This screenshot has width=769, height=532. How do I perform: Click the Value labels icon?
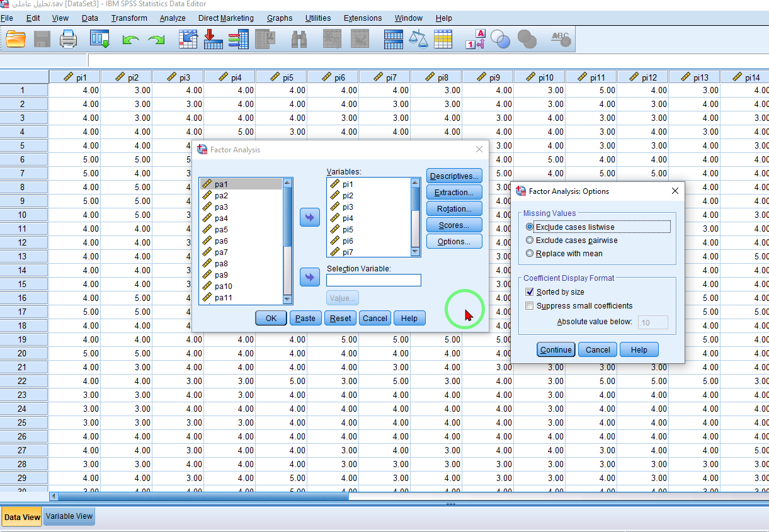click(476, 40)
